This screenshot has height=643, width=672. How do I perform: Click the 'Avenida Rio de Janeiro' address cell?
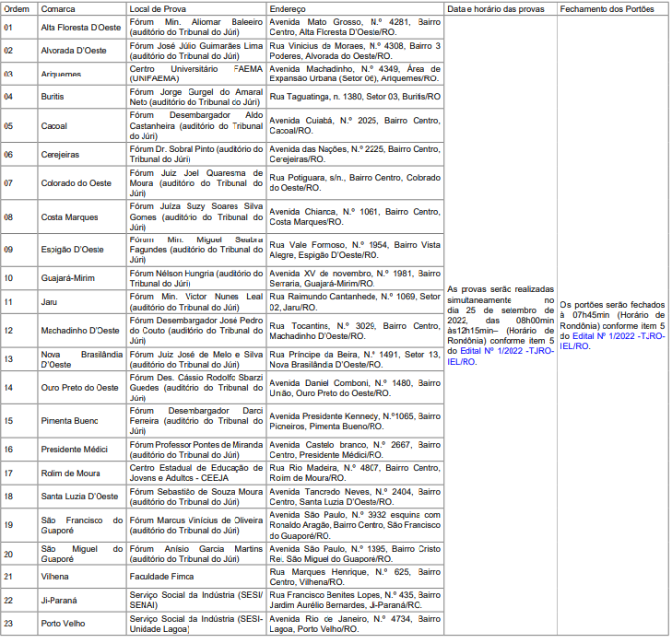coord(354,623)
